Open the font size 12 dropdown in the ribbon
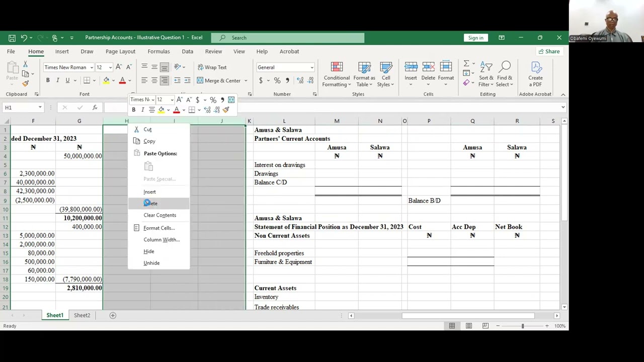The width and height of the screenshot is (644, 362). click(110, 67)
